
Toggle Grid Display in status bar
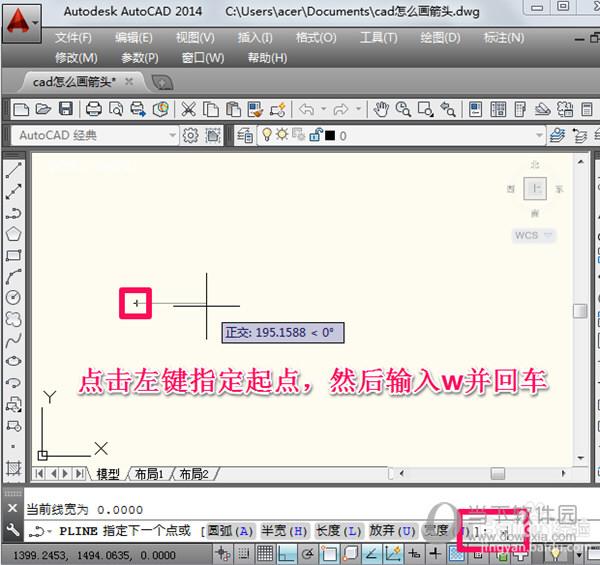(265, 554)
